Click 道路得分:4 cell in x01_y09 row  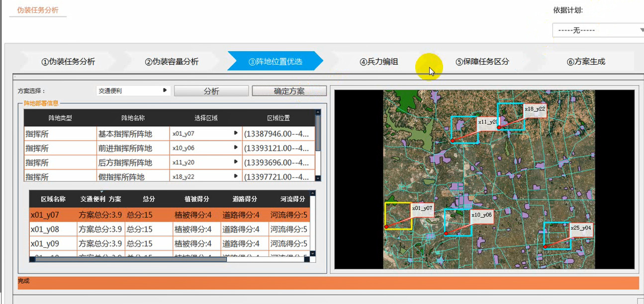click(244, 244)
